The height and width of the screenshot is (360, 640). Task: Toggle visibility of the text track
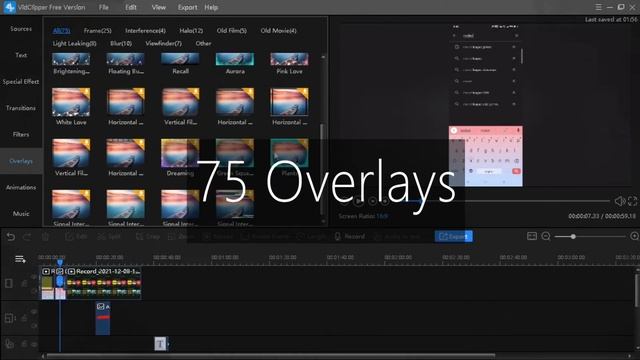pyautogui.click(x=34, y=344)
